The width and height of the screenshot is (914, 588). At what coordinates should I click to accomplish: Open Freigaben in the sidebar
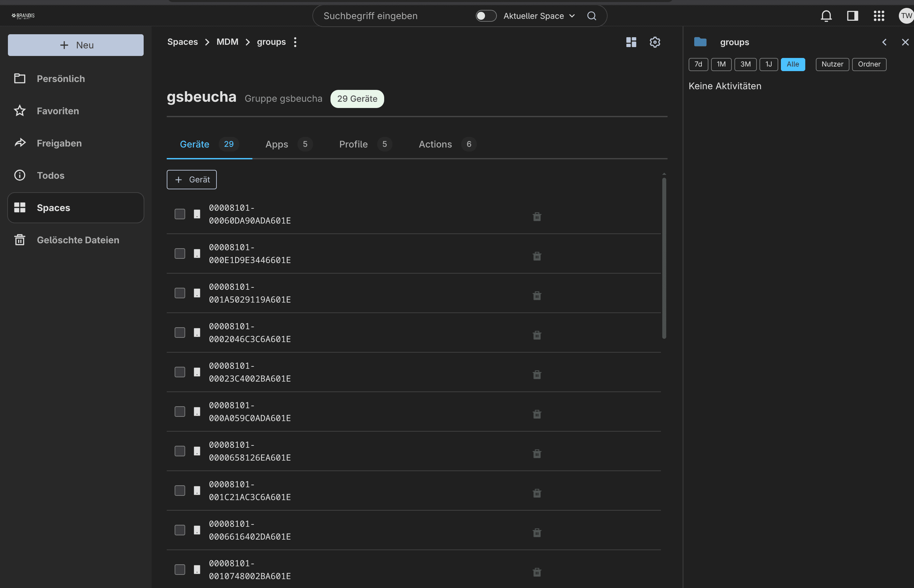[76, 143]
